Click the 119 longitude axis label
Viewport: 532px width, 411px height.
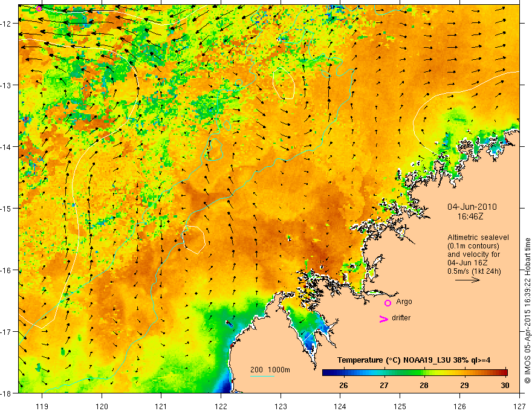pyautogui.click(x=42, y=406)
